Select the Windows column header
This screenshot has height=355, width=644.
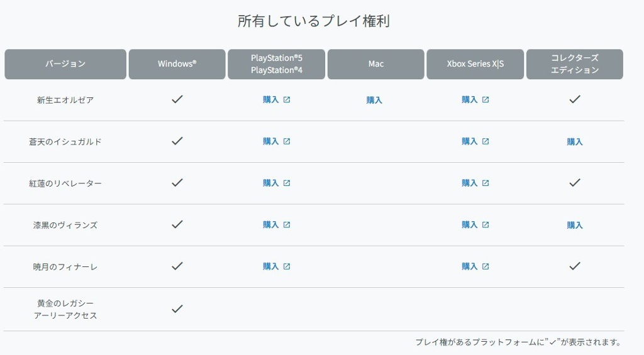click(177, 64)
